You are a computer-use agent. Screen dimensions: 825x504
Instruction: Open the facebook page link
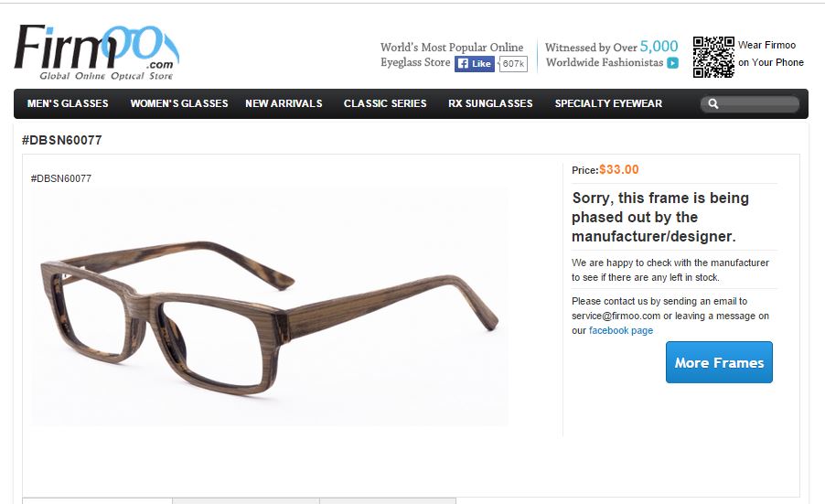(621, 330)
